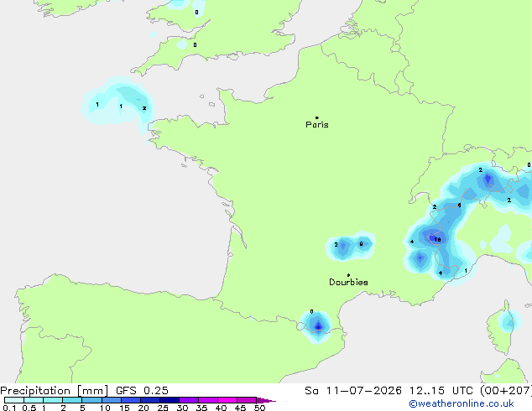Click the '6' precipitation value near Switzerland border

click(459, 205)
